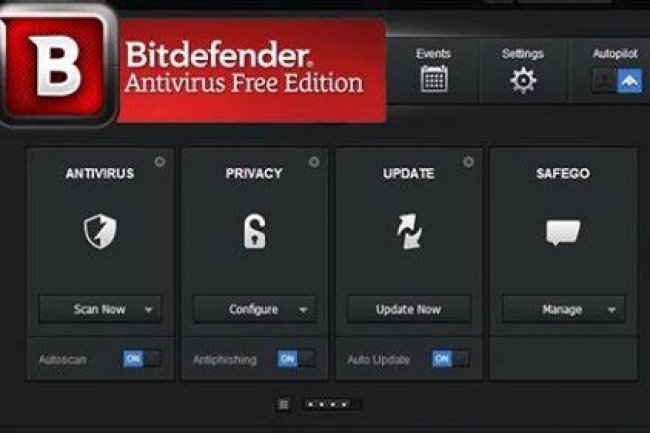Open Antivirus module settings cog
This screenshot has width=650, height=433.
(160, 162)
